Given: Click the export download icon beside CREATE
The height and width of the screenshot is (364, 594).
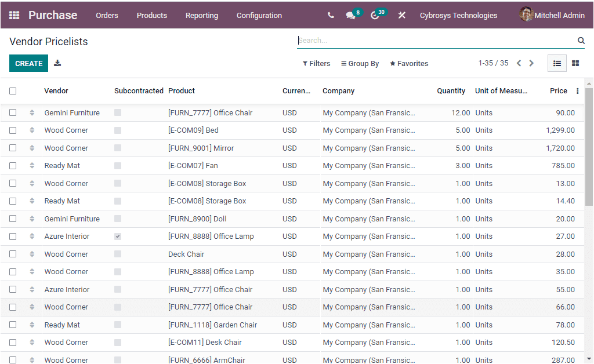Looking at the screenshot, I should click(57, 63).
